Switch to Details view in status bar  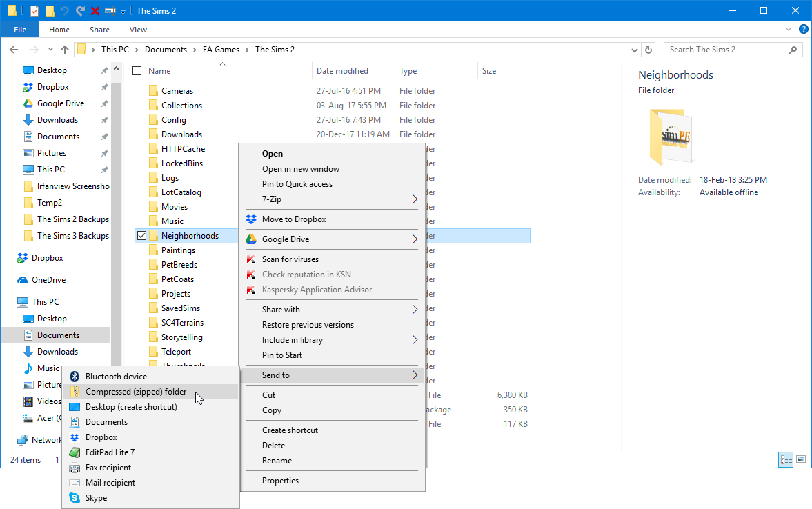(786, 459)
